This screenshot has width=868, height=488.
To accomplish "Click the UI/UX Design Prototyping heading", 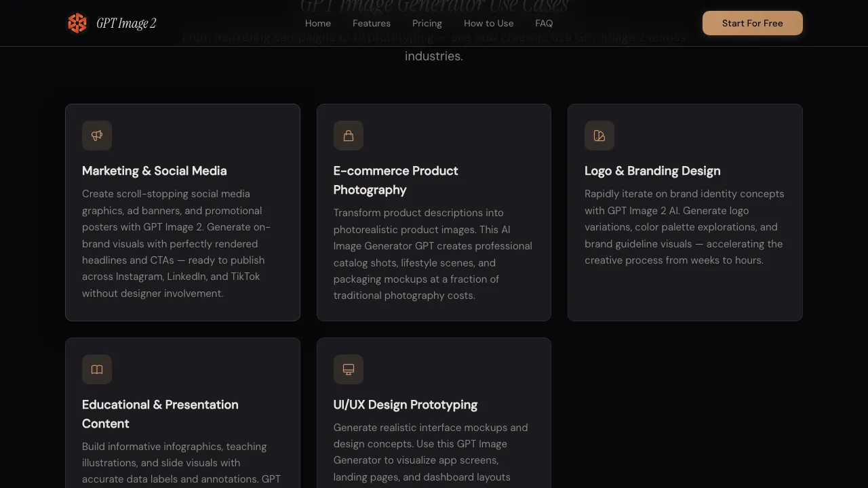I will pyautogui.click(x=406, y=405).
